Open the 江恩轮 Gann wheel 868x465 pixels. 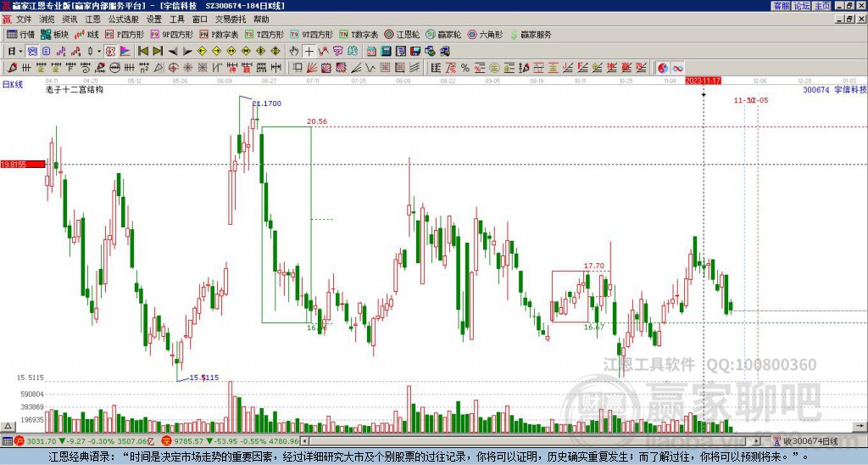click(x=402, y=34)
